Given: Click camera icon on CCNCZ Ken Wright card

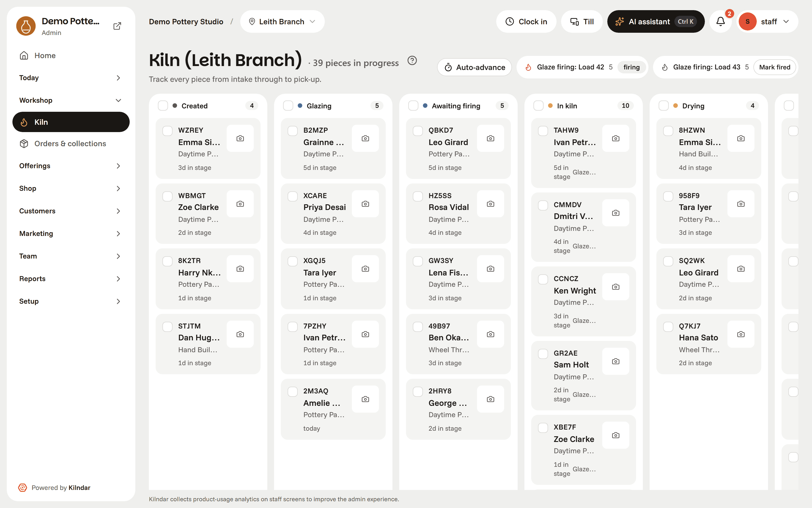Looking at the screenshot, I should 616,287.
